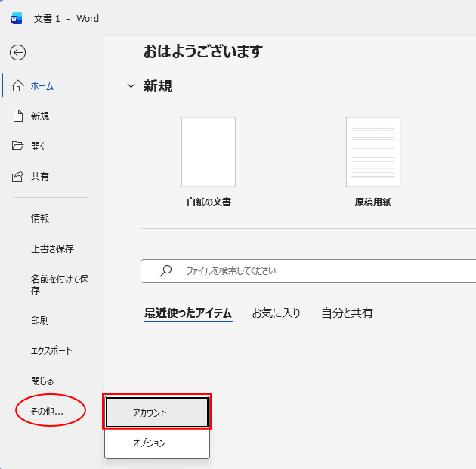Click the blank page icon beside 新規
This screenshot has width=476, height=469.
(x=18, y=116)
